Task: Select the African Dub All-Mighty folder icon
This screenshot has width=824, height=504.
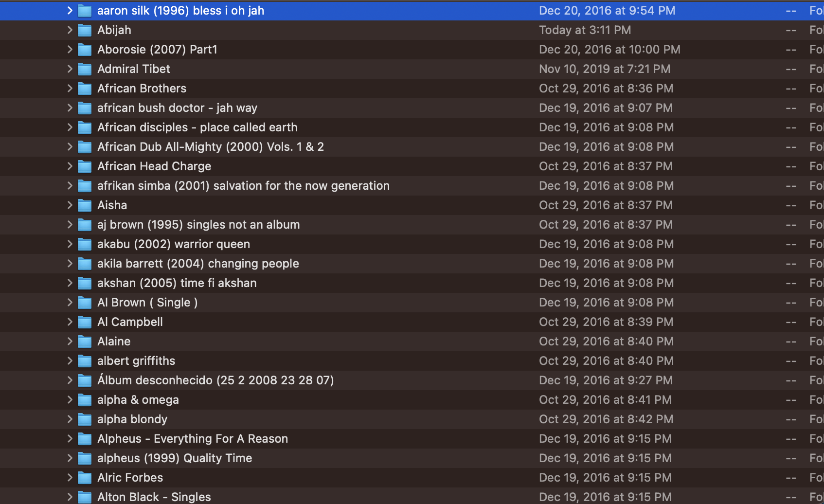Action: (85, 147)
